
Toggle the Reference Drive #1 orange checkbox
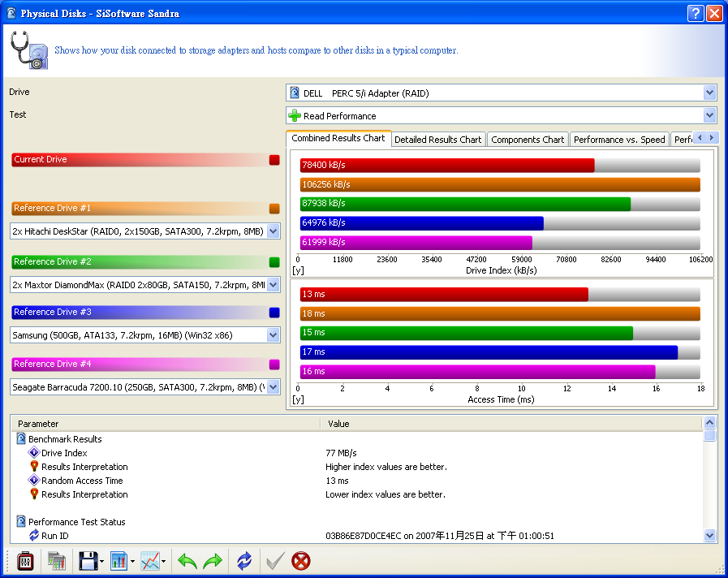pyautogui.click(x=274, y=209)
